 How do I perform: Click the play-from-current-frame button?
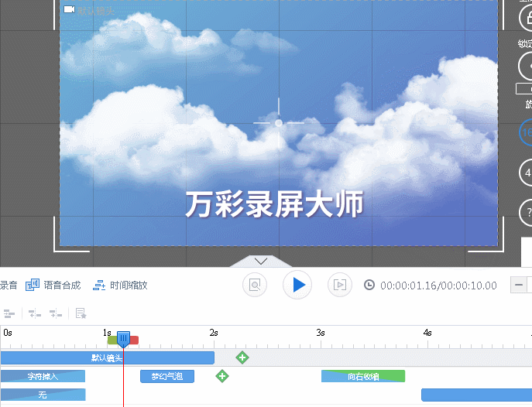[340, 285]
